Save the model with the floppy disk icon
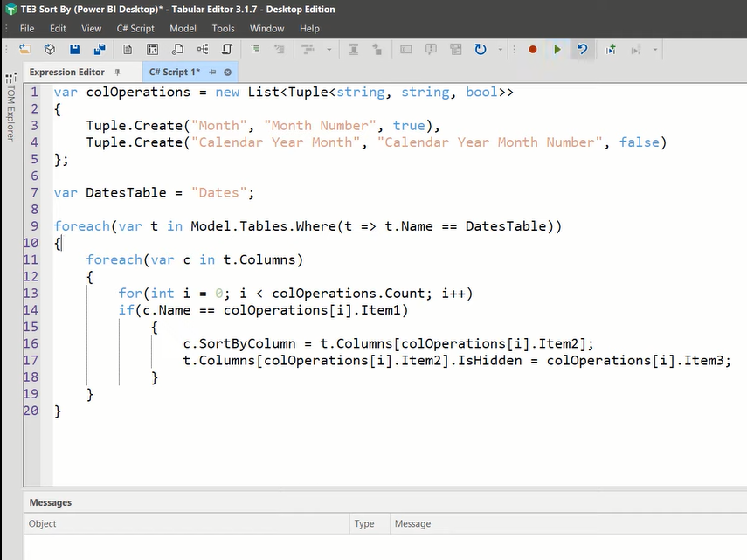Screen dimensions: 747x560 [75, 50]
